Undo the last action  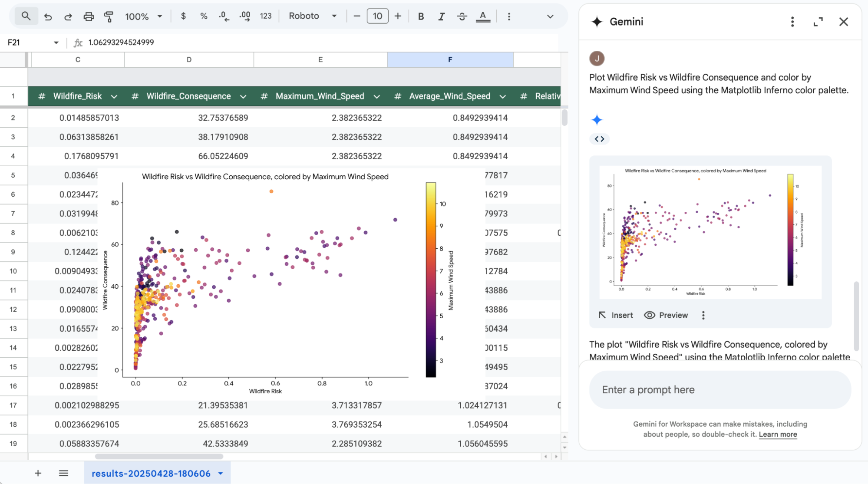pyautogui.click(x=48, y=16)
